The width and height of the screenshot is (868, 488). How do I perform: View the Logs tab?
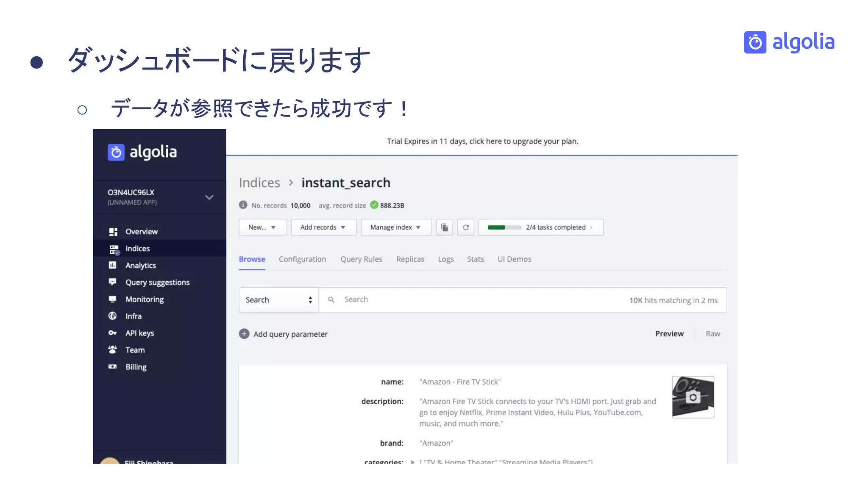[x=446, y=259]
